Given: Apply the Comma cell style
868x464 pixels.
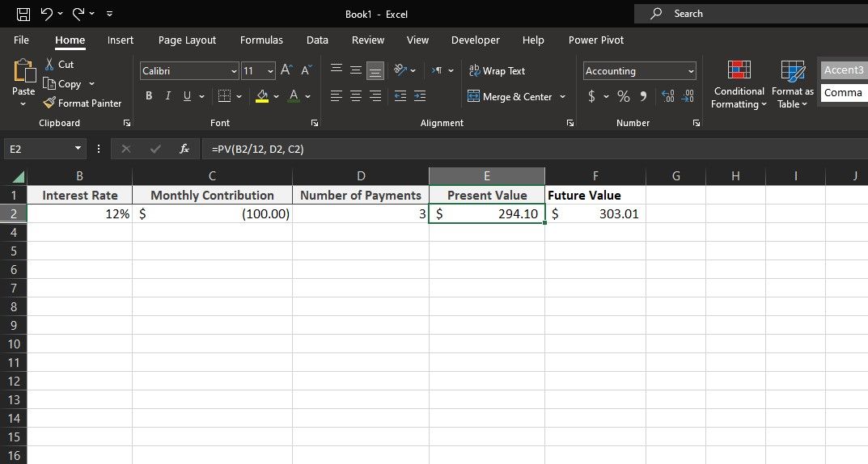Looking at the screenshot, I should 843,93.
